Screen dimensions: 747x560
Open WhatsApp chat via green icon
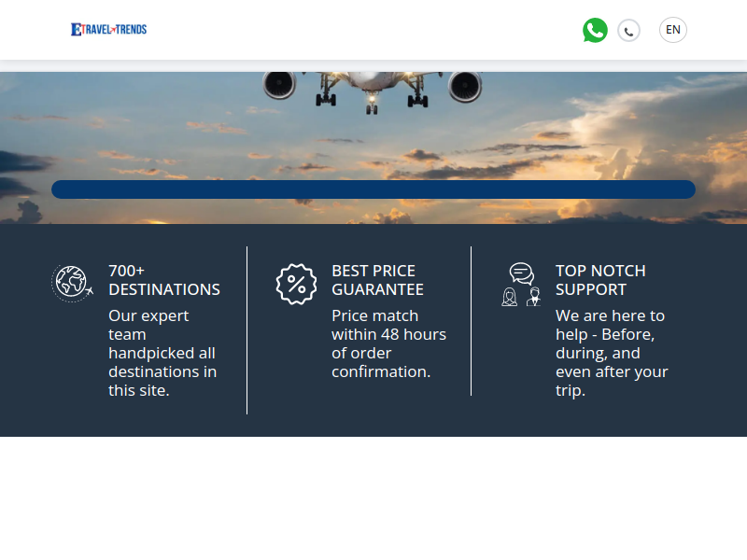point(595,30)
